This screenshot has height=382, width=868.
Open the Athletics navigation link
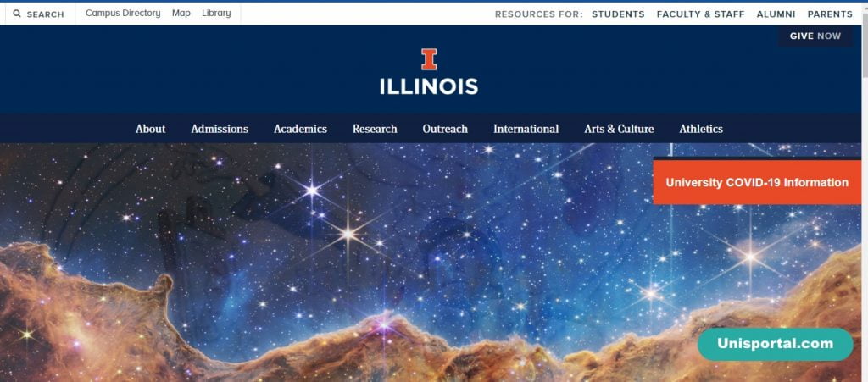701,129
